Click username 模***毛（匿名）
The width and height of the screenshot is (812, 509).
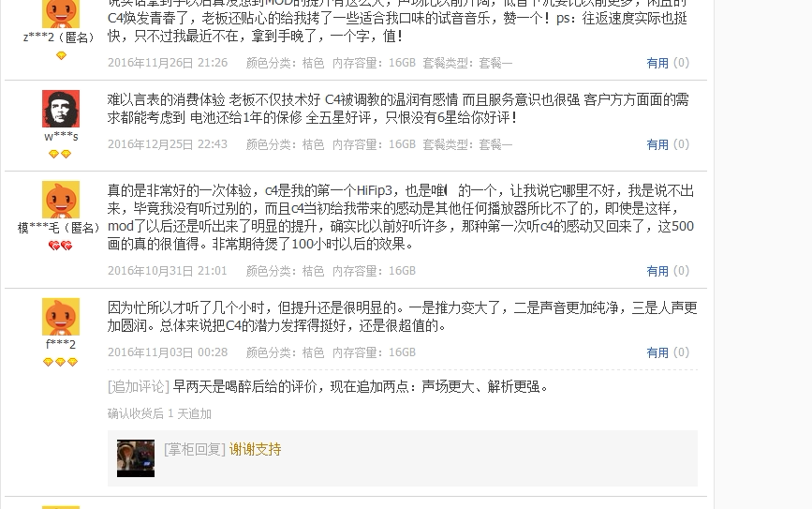(x=58, y=228)
